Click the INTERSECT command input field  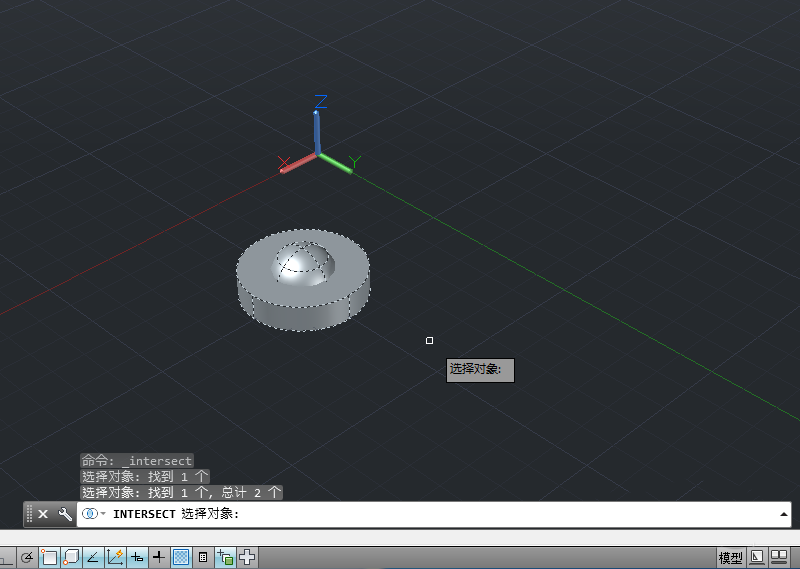click(x=434, y=514)
